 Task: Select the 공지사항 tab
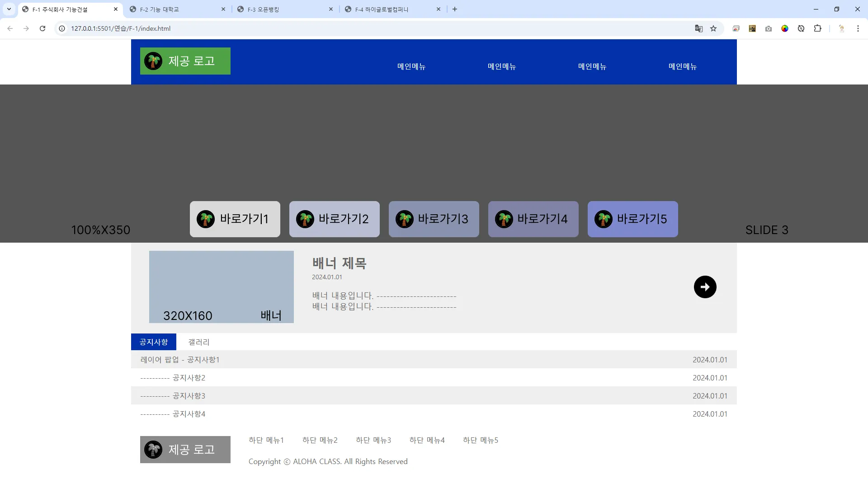154,342
